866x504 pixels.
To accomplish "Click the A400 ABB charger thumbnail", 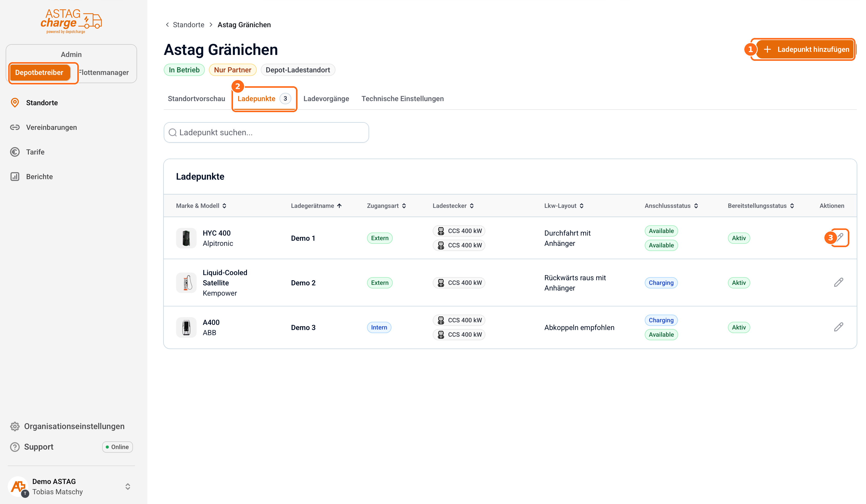I will pyautogui.click(x=186, y=327).
